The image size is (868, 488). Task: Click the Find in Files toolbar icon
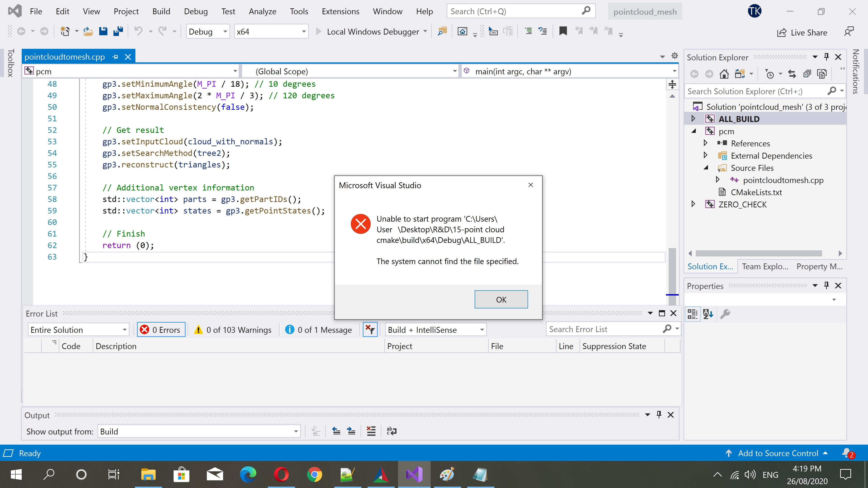coord(442,31)
